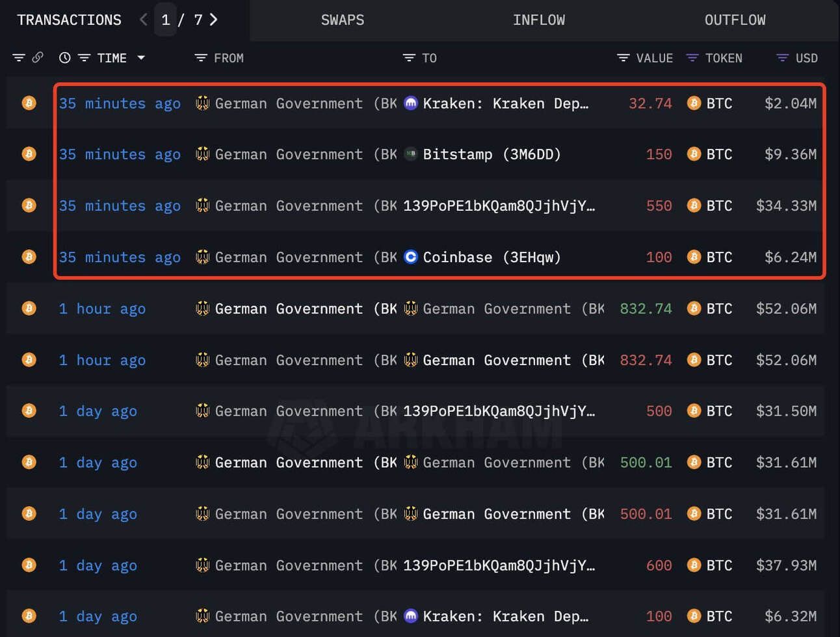This screenshot has height=637, width=840.
Task: Click the leftmost Bitcoin icon in the $37.93M row
Action: click(x=29, y=565)
